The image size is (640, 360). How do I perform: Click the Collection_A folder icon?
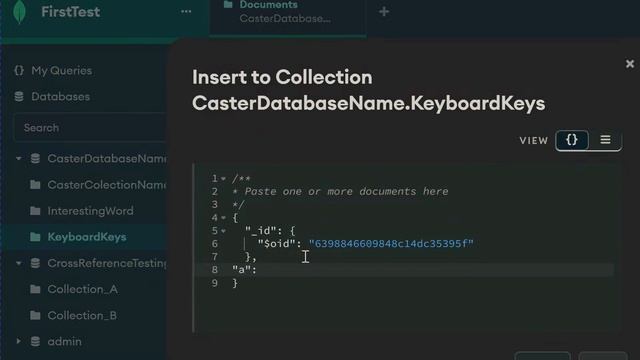(36, 289)
